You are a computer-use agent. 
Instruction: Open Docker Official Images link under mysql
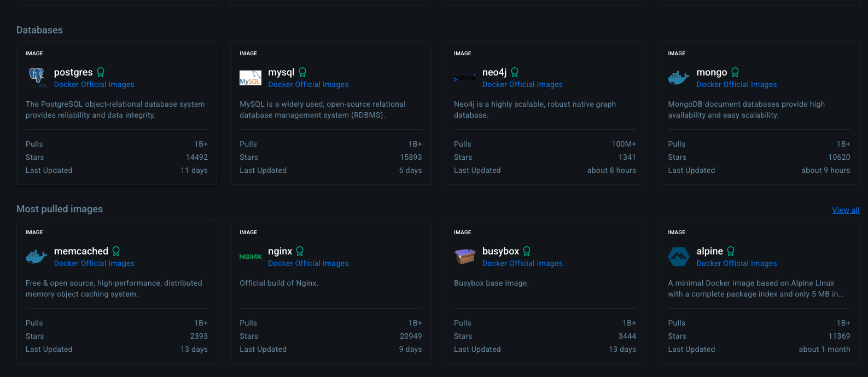coord(308,84)
